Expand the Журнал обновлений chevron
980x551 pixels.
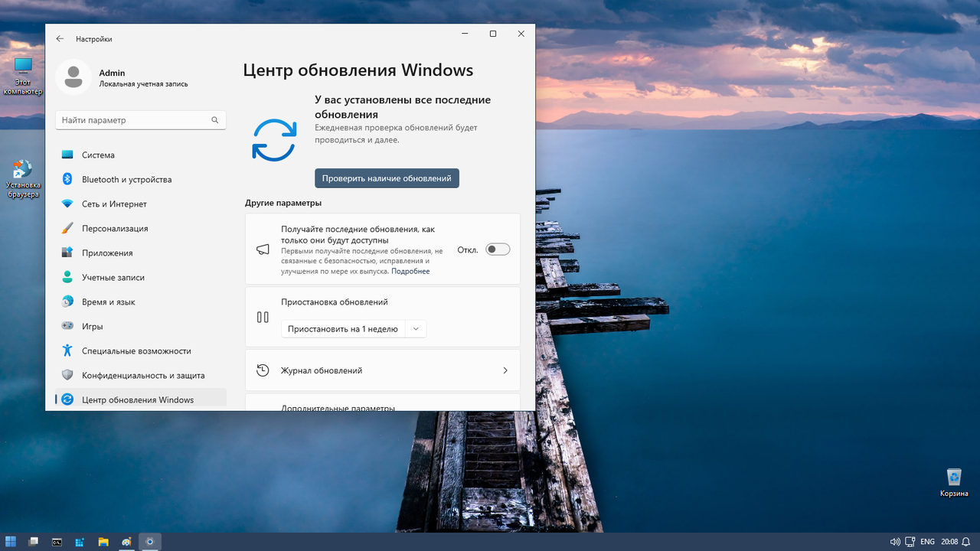(505, 370)
